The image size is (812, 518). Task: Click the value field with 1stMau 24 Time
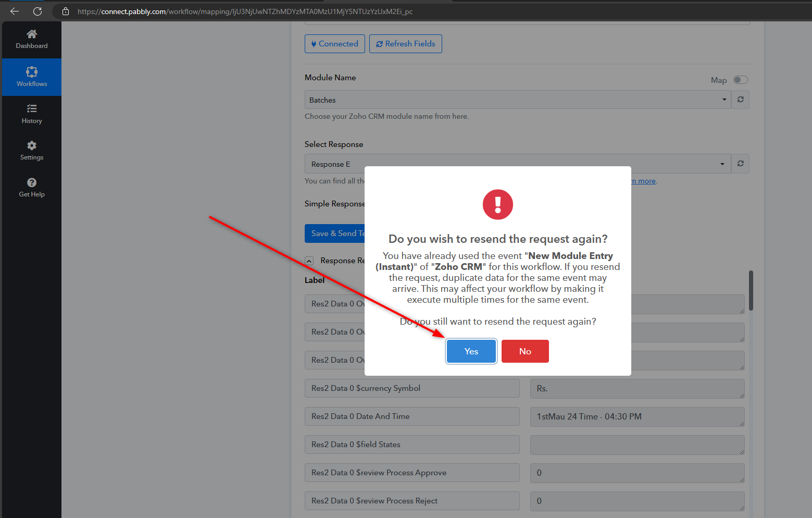(x=638, y=416)
